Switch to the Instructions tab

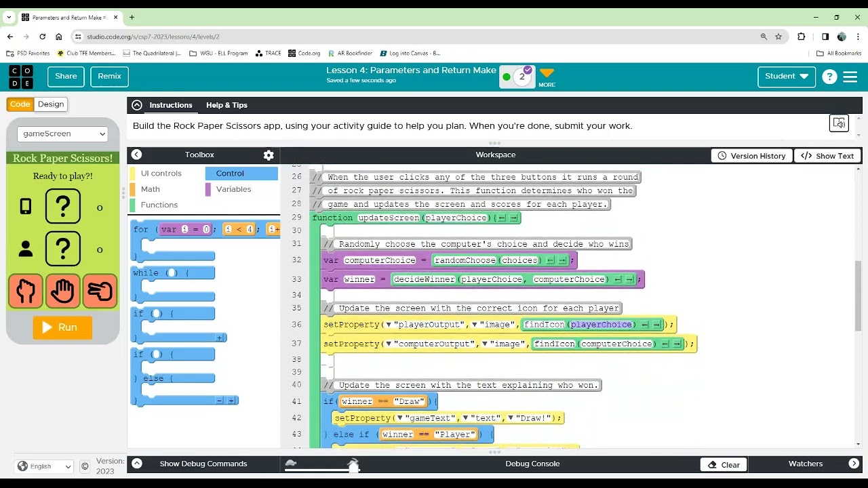coord(171,105)
